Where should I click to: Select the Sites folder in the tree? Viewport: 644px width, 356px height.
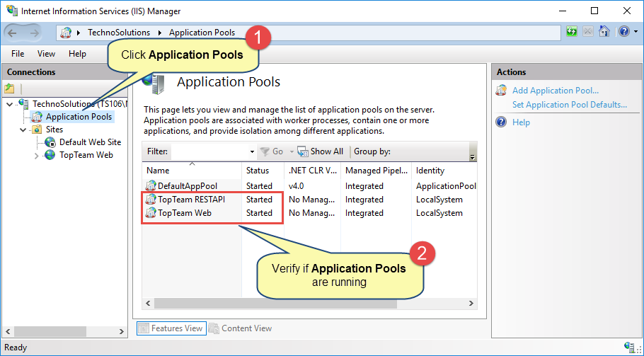coord(54,130)
